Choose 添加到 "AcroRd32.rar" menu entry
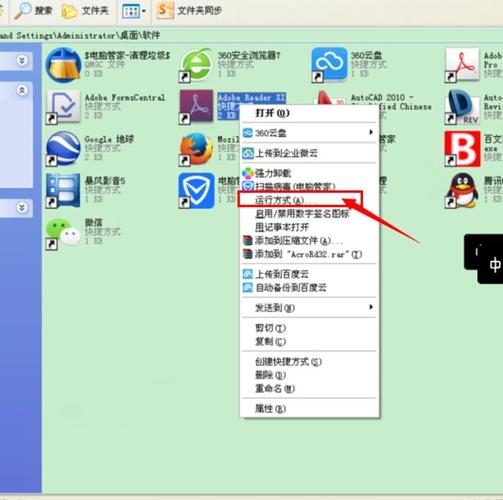 point(310,254)
